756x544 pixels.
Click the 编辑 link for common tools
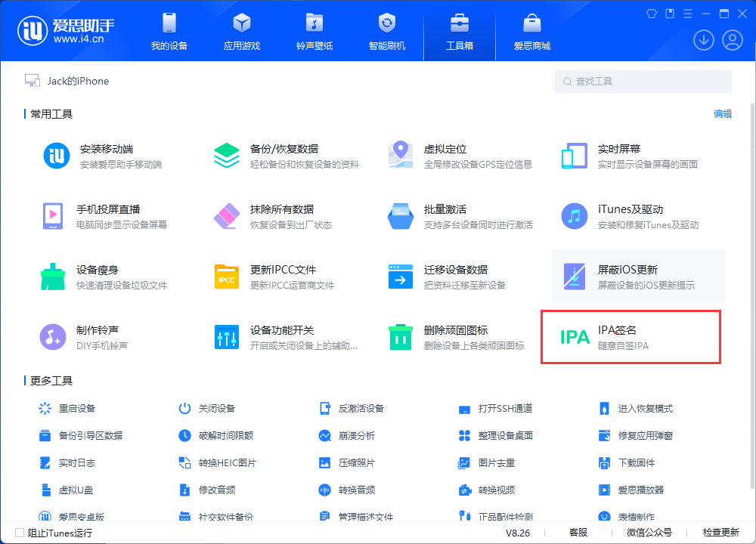723,114
